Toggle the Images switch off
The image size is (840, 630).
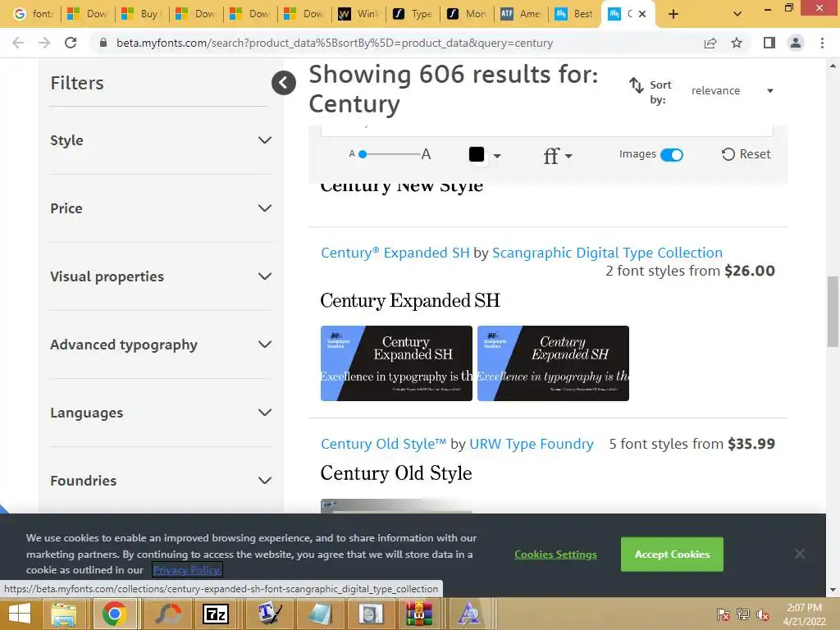[672, 155]
